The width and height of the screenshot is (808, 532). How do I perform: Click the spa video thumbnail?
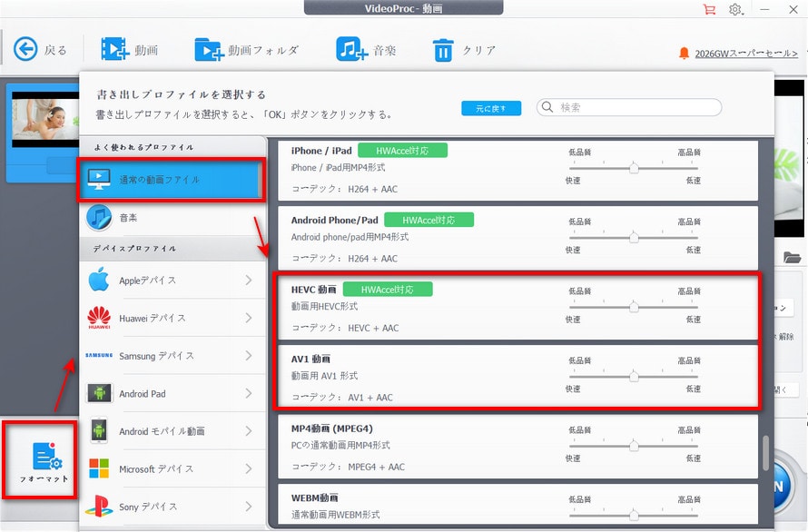pos(45,120)
